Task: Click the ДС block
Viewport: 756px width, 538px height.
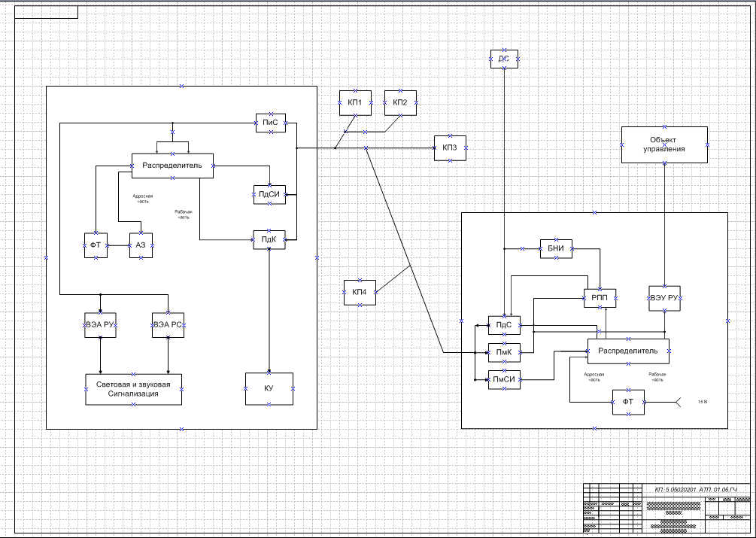Action: (504, 59)
